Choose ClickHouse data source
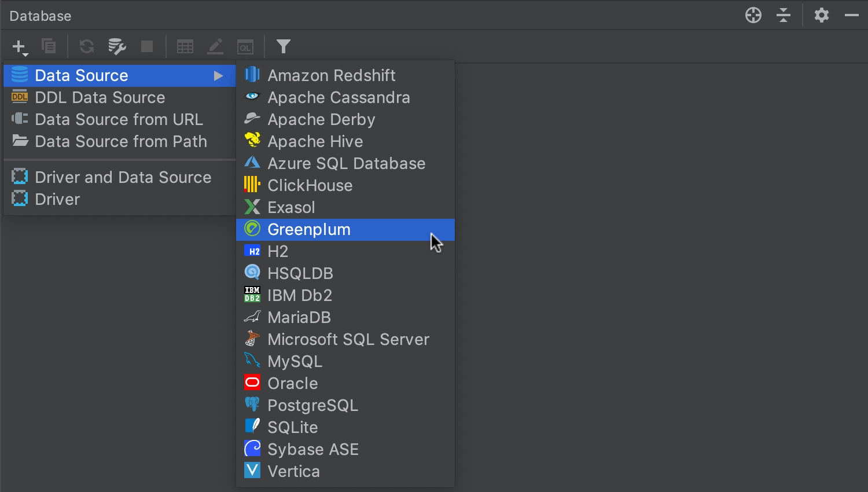 tap(345, 186)
